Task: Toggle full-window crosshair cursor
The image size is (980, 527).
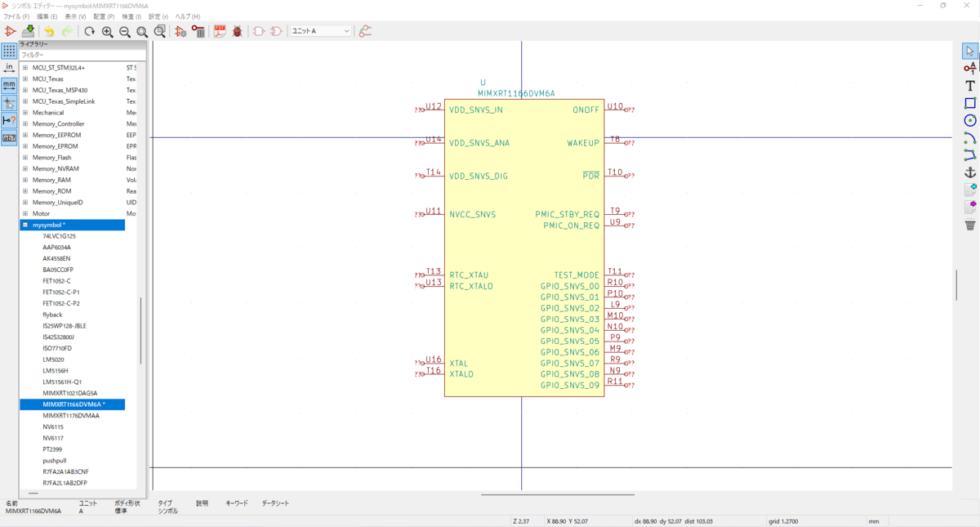Action: tap(9, 103)
